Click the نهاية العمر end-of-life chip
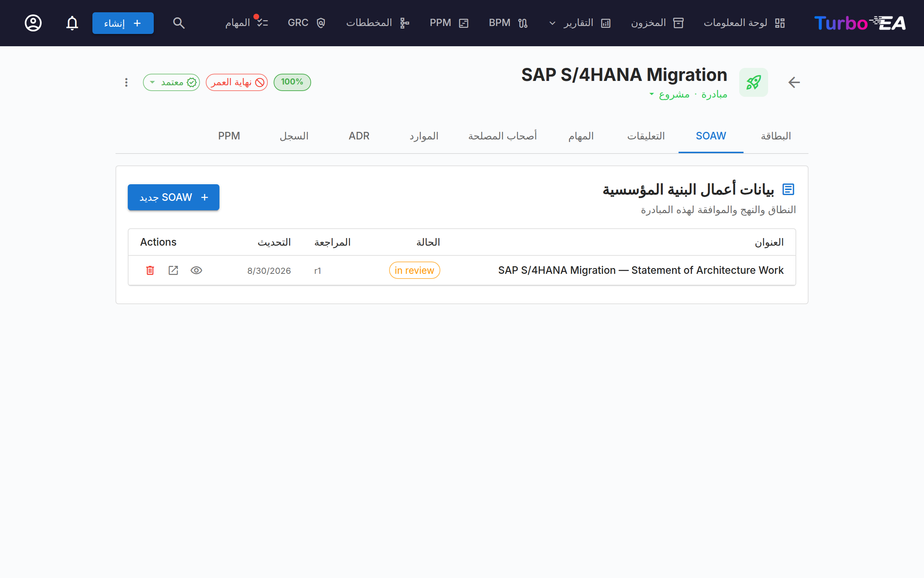This screenshot has width=924, height=578. [237, 82]
